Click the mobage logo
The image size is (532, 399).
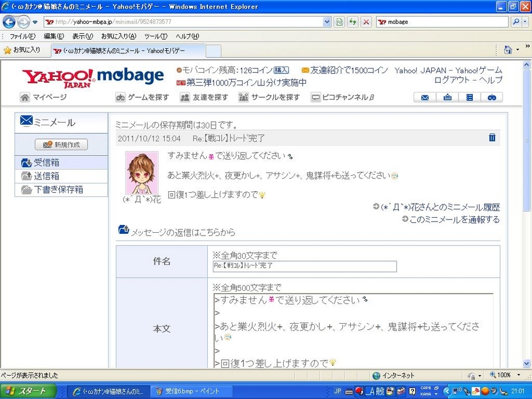130,76
